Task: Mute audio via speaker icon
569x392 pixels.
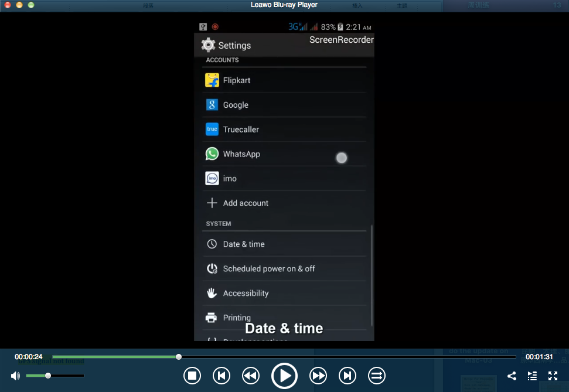Action: 16,376
